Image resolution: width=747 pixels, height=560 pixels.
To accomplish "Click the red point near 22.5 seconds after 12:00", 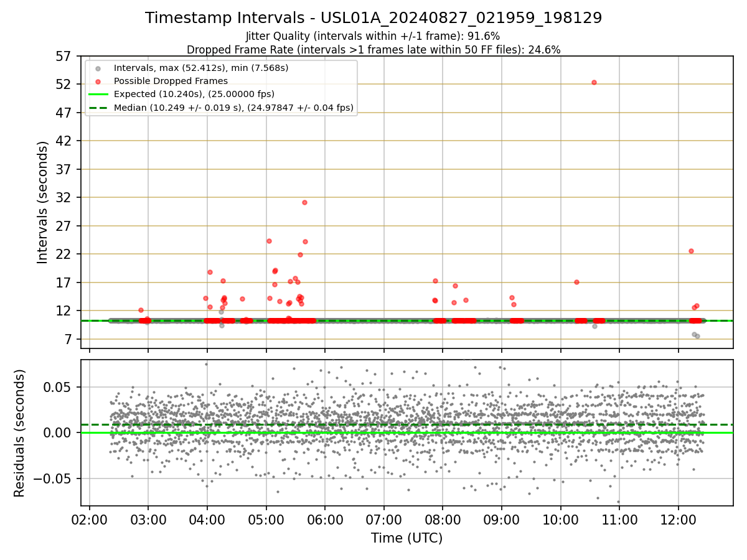I will click(691, 251).
